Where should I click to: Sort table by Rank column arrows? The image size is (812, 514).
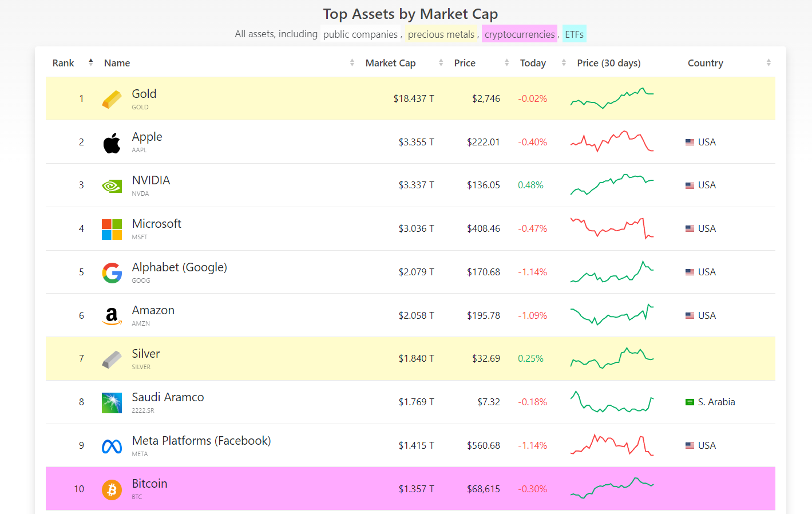(x=90, y=62)
